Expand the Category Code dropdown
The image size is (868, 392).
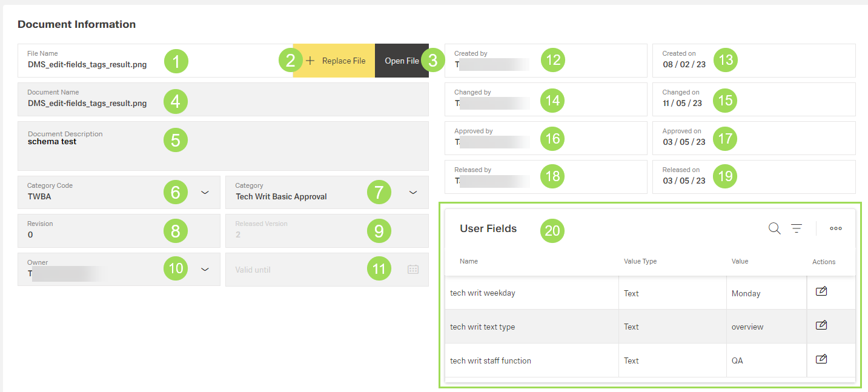205,192
